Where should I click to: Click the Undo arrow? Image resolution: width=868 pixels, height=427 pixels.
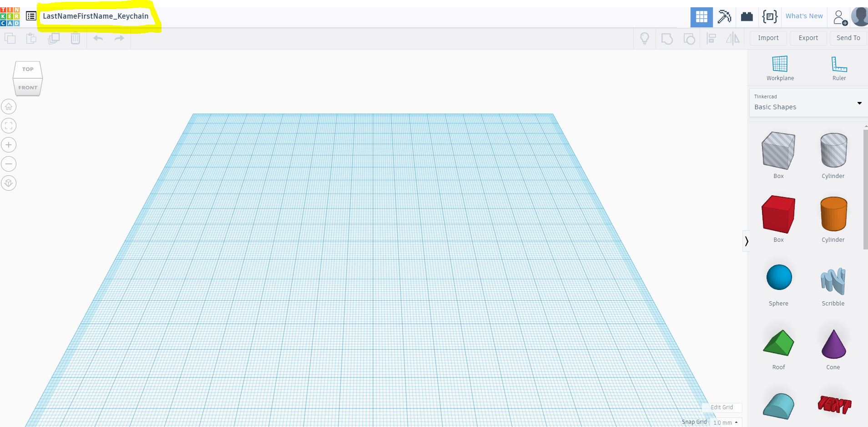[x=98, y=38]
